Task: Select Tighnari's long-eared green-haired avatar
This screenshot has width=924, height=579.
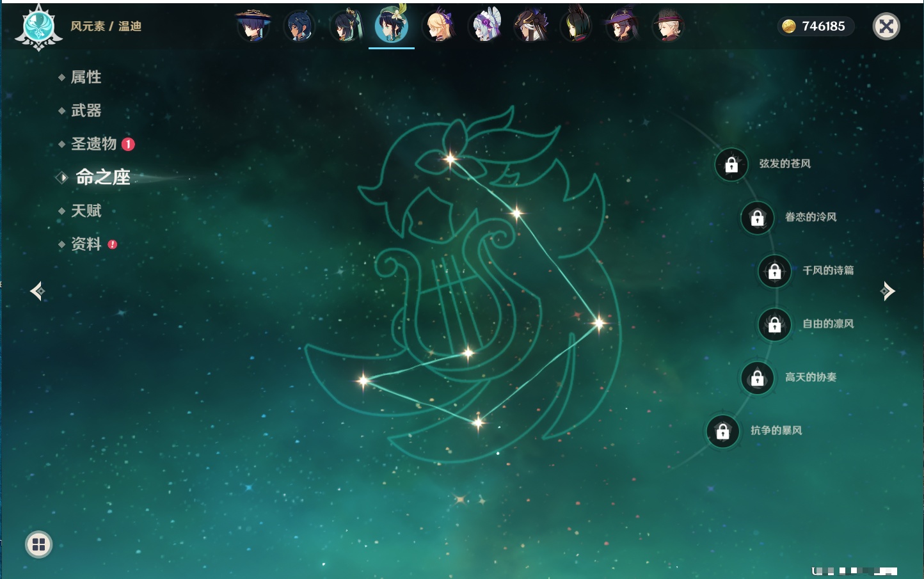Action: [577, 26]
